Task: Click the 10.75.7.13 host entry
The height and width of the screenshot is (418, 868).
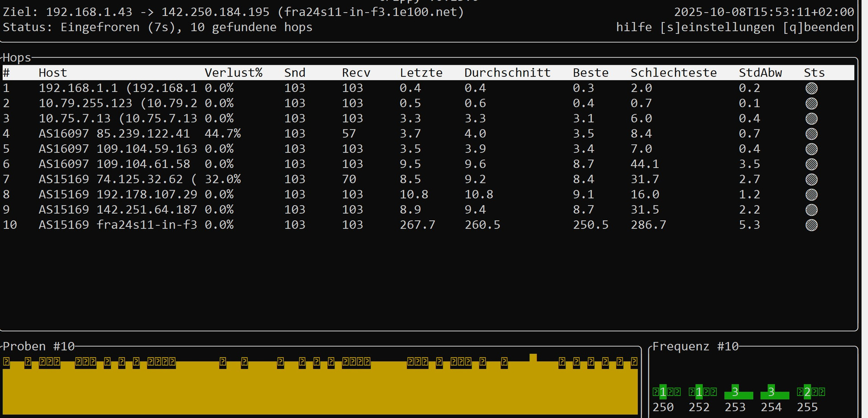Action: click(x=118, y=119)
